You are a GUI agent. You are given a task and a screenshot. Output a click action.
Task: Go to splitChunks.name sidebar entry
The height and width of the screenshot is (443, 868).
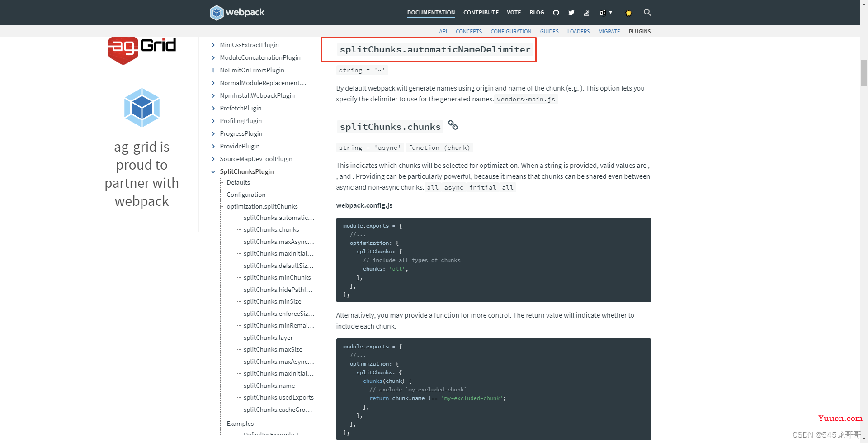click(x=269, y=386)
